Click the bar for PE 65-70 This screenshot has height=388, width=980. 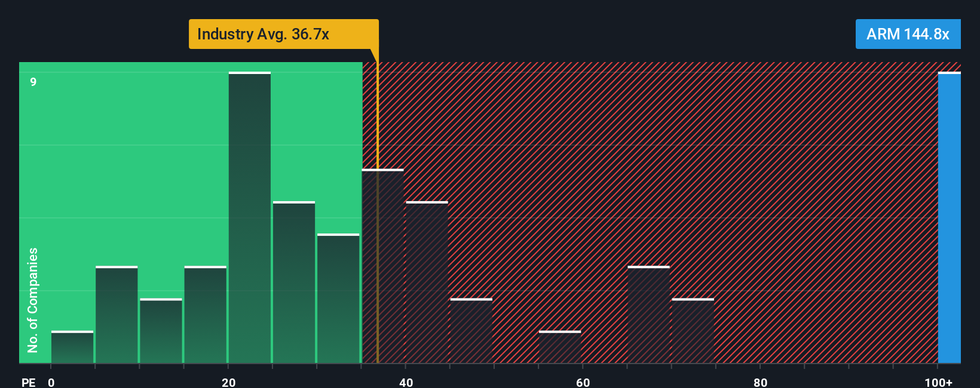648,315
